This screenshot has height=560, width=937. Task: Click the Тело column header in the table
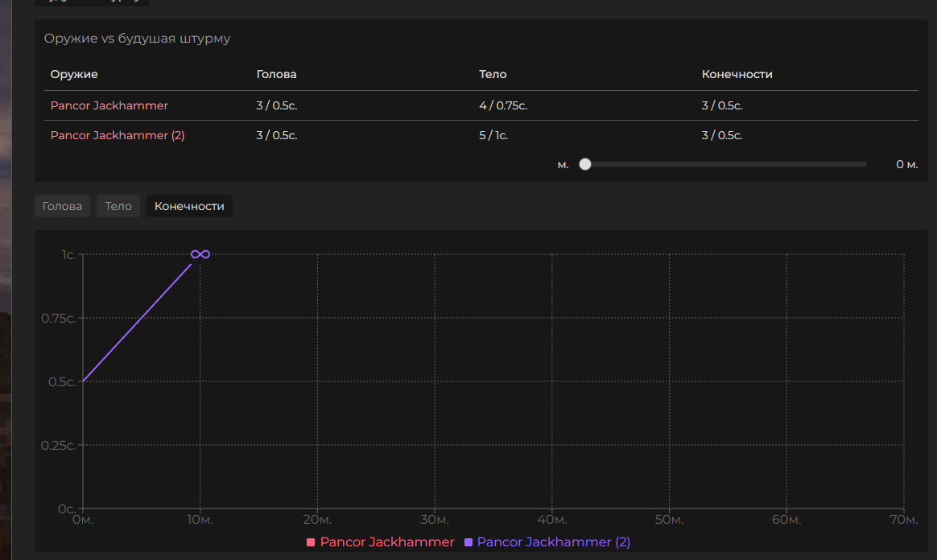(x=493, y=74)
